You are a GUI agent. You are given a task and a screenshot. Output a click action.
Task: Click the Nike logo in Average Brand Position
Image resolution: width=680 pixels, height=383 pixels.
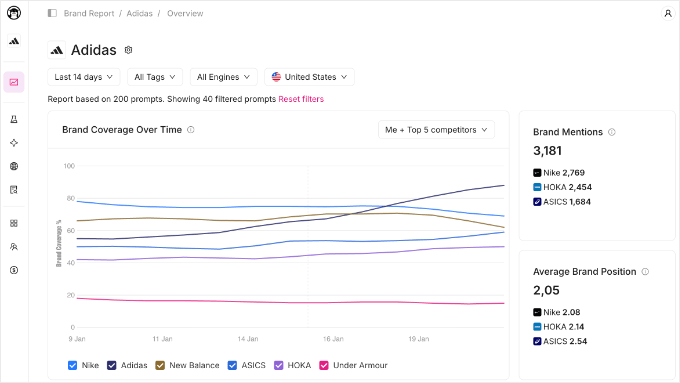pos(537,312)
